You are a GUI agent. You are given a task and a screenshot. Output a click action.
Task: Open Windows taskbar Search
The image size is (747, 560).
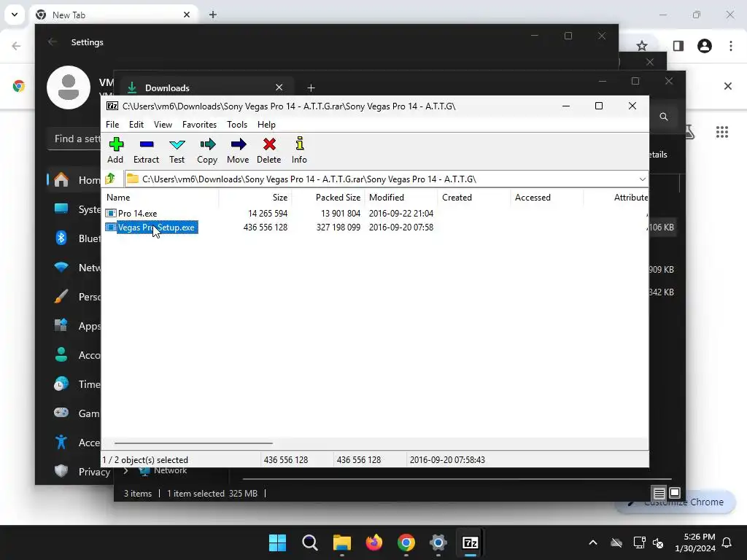pos(309,542)
